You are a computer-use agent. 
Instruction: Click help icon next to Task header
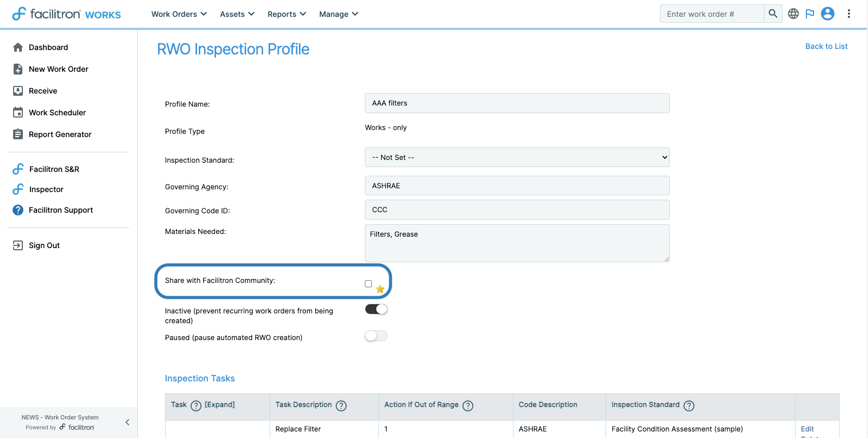[196, 406]
